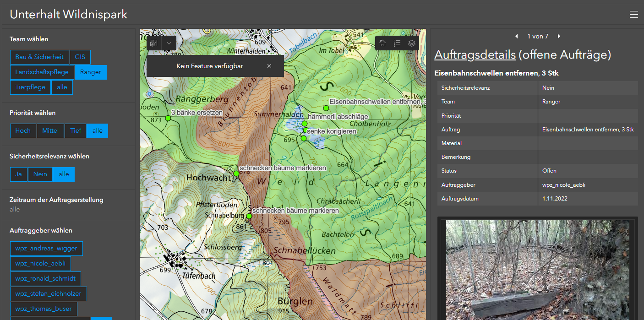644x320 pixels.
Task: Click map point '3 bänke ersetzen'
Action: (x=168, y=118)
